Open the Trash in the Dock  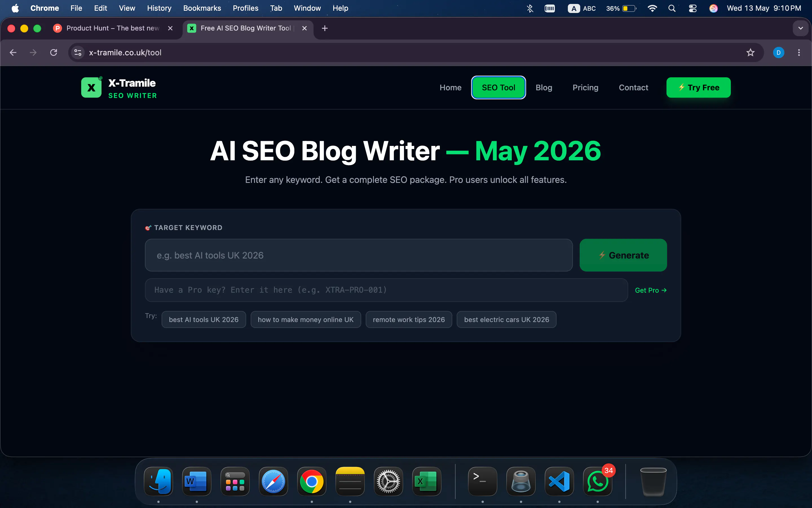pyautogui.click(x=653, y=481)
